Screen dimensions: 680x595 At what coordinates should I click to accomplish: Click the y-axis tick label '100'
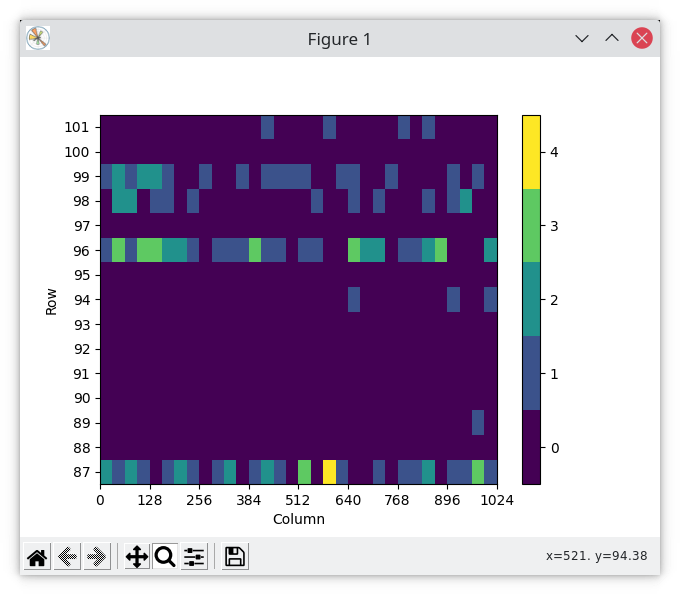coord(77,152)
